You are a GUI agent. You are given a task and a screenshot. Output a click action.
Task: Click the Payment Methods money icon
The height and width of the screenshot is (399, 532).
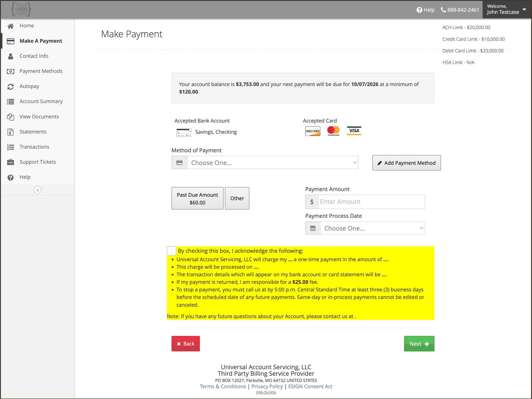[x=11, y=71]
